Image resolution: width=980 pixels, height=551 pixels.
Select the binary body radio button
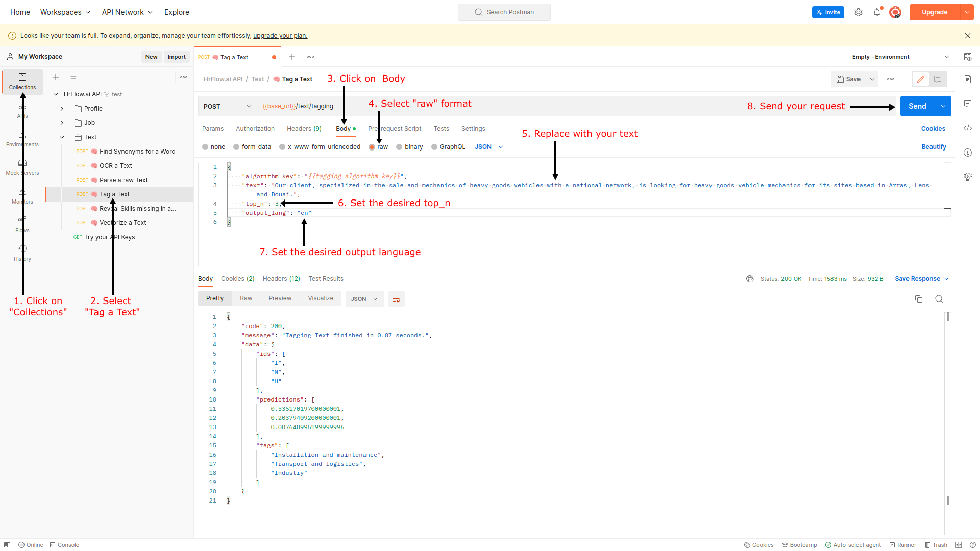tap(399, 147)
